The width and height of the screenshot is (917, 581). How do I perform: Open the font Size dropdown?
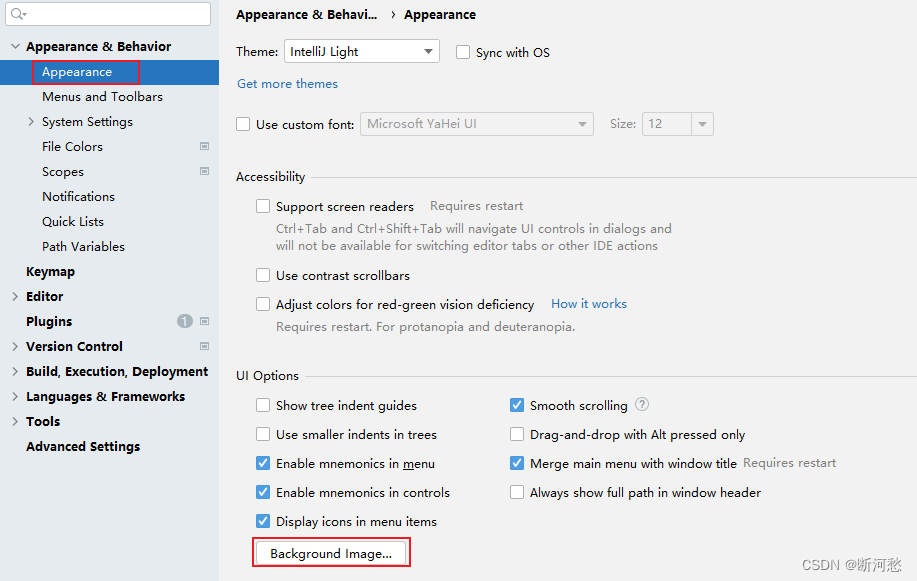[702, 124]
